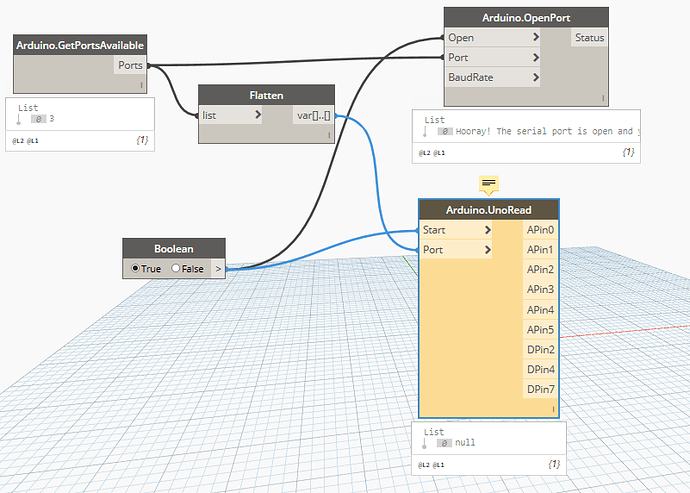Click the {1} count in Arduino.UnoRead preview

coord(554,464)
